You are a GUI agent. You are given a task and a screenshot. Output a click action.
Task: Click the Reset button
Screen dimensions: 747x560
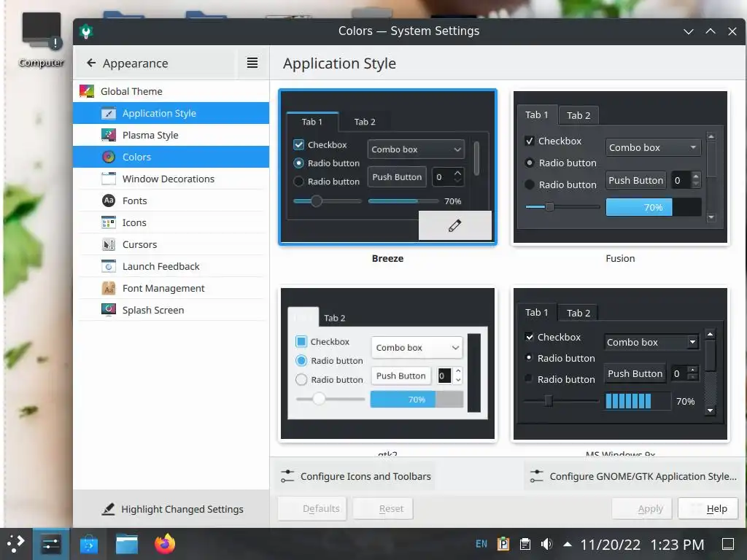pos(382,508)
